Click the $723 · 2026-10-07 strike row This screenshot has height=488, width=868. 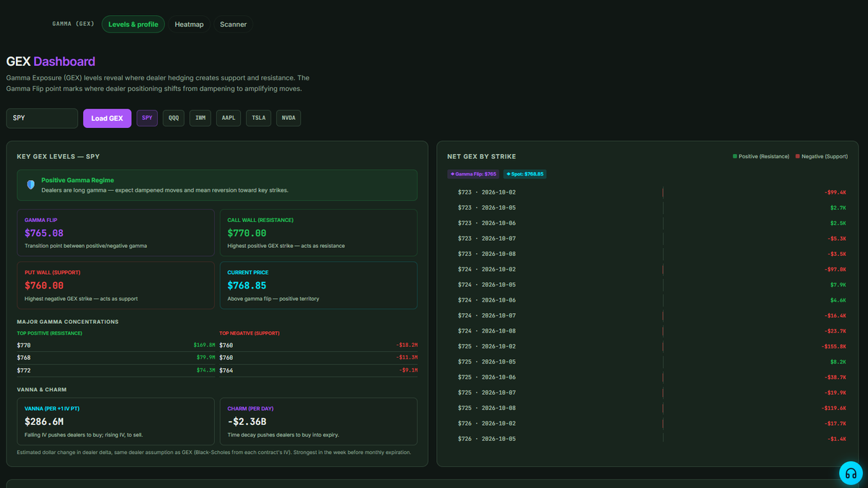(x=647, y=239)
